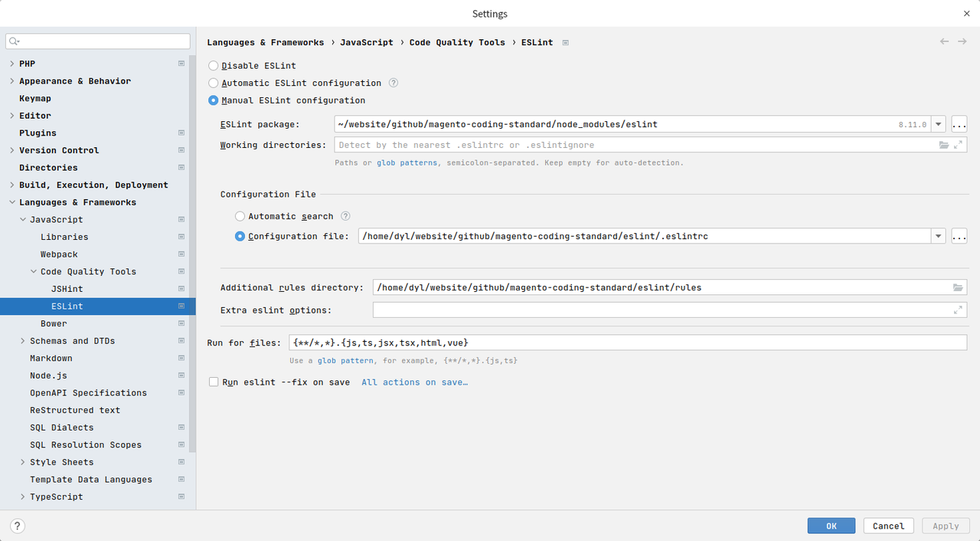Screen dimensions: 980x541
Task: Click the Run for files pattern field
Action: click(x=626, y=343)
